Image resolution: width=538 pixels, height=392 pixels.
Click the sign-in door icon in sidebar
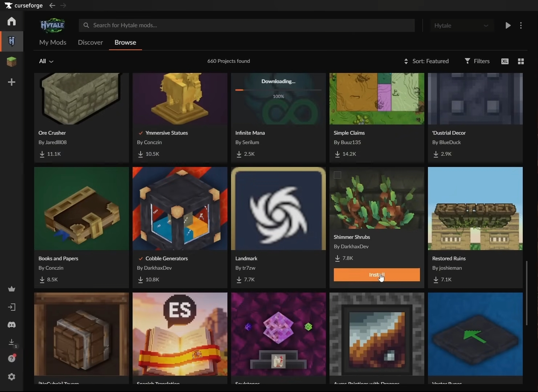12,307
